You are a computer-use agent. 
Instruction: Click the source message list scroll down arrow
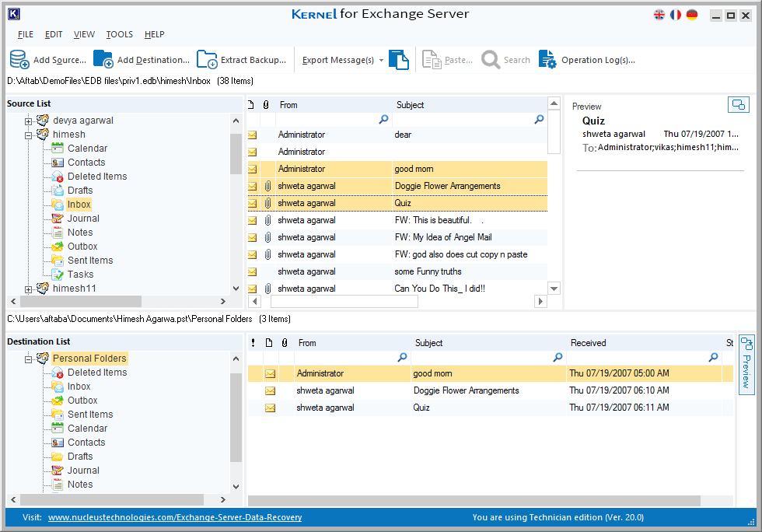(554, 289)
